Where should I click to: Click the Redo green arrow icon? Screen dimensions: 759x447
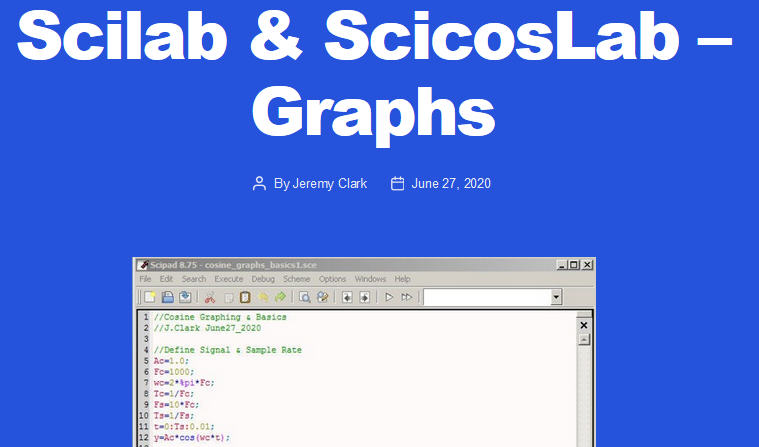tap(280, 297)
